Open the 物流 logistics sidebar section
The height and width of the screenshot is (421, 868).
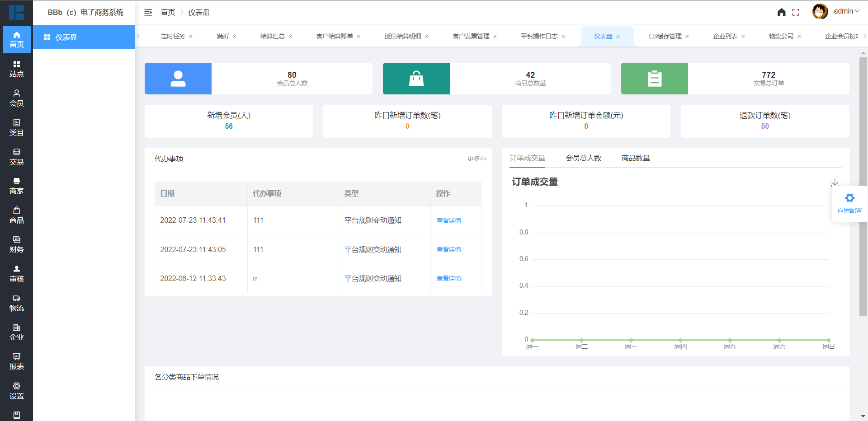17,303
